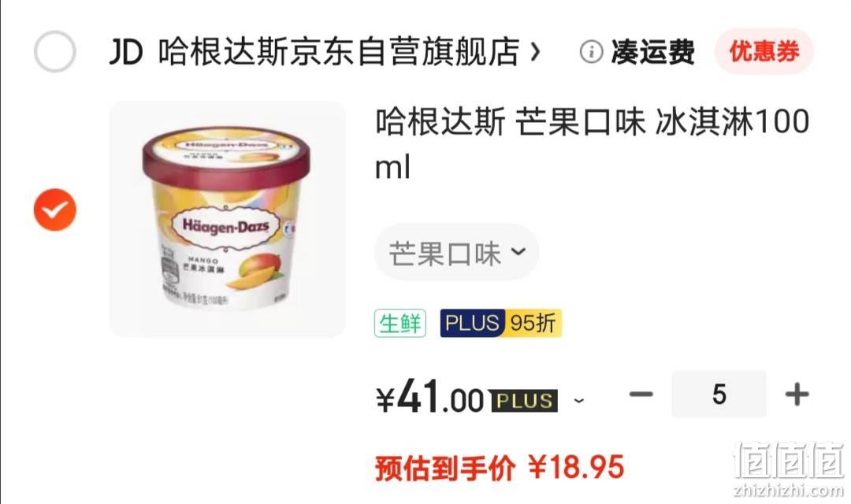851x504 pixels.
Task: Click the ¥41.00 price
Action: coord(430,397)
